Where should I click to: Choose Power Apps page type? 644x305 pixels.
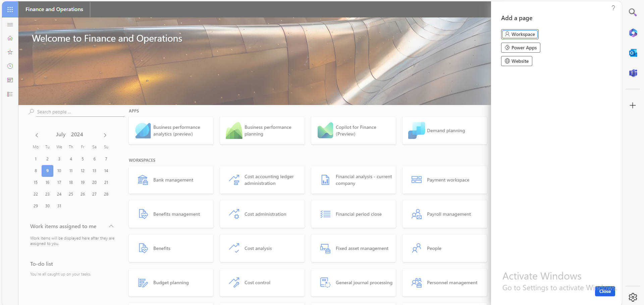[x=521, y=48]
